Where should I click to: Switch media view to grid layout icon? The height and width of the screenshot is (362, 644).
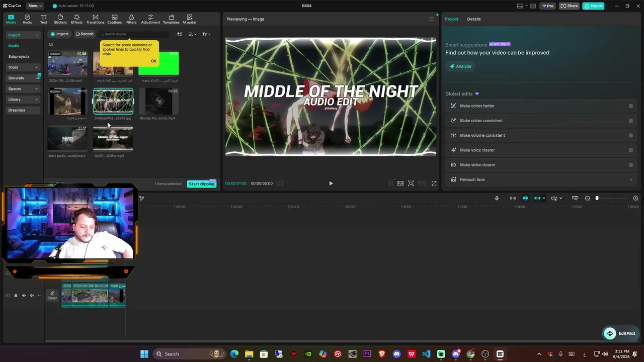(180, 34)
